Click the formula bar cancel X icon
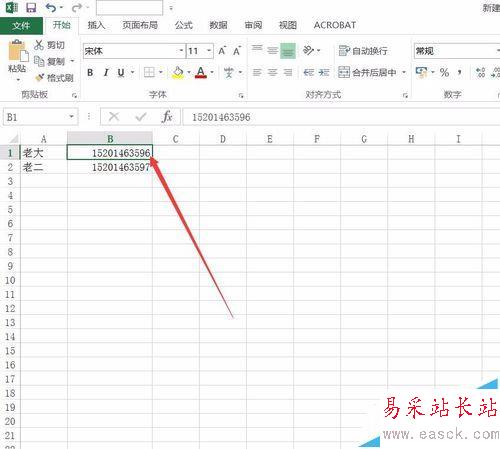The image size is (500, 449). [x=114, y=117]
